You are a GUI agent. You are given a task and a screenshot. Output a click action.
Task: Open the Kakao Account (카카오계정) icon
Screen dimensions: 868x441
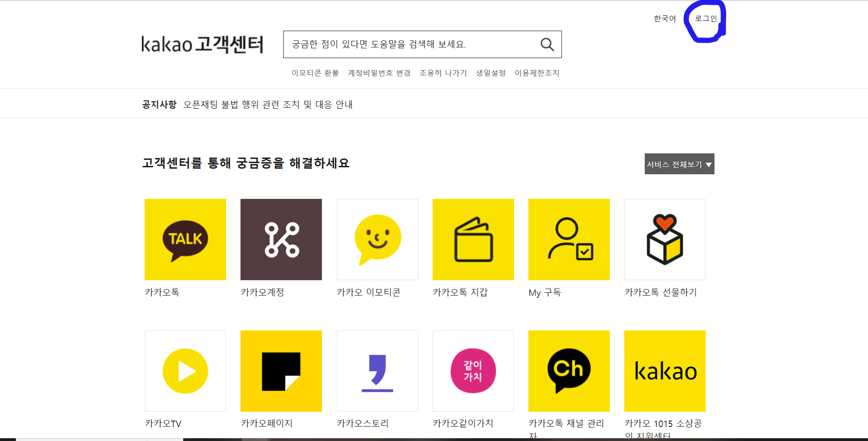pyautogui.click(x=281, y=239)
